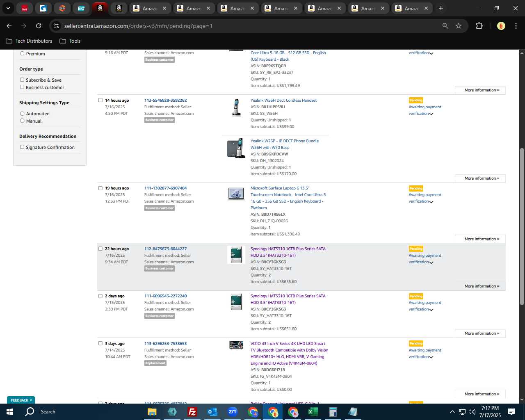Open the Windows Start menu
Screen dimensions: 525x420
coord(10,412)
